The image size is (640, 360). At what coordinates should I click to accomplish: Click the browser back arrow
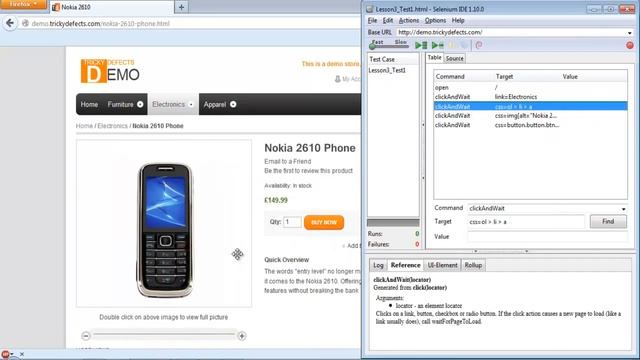[x=10, y=23]
